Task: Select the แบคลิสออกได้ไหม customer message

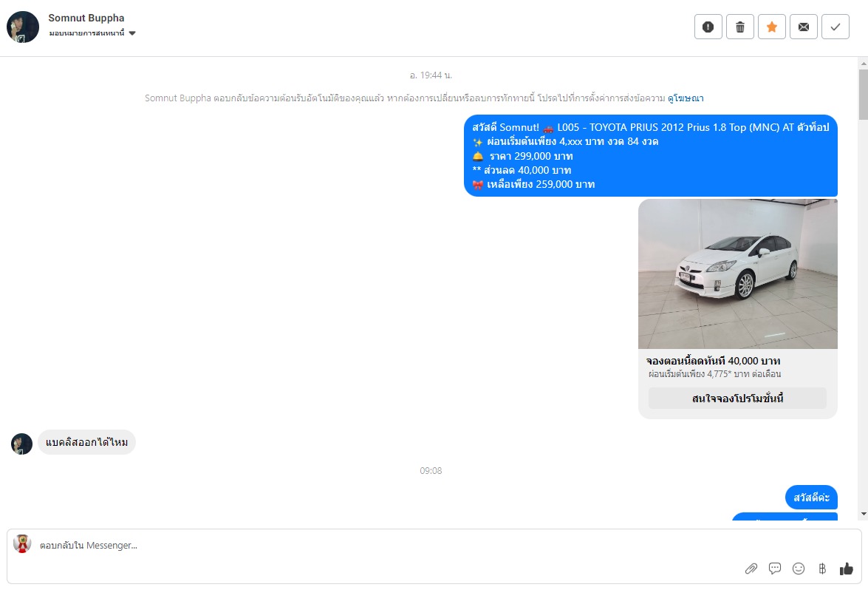Action: coord(87,442)
